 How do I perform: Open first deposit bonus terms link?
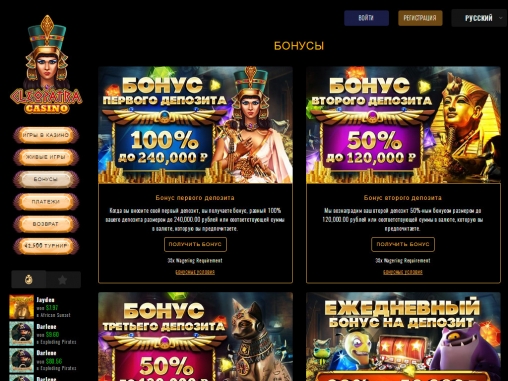click(x=195, y=272)
